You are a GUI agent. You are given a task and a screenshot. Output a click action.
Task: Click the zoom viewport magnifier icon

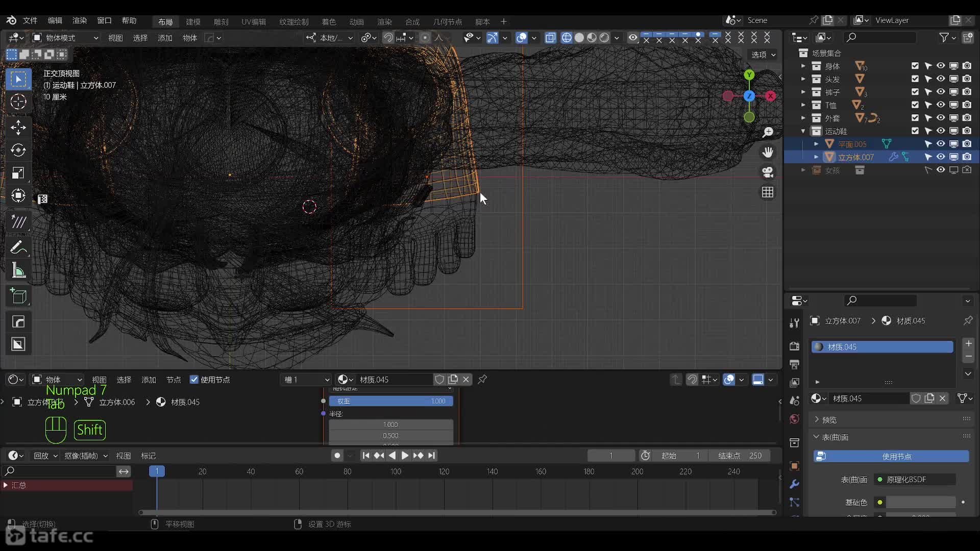click(768, 133)
